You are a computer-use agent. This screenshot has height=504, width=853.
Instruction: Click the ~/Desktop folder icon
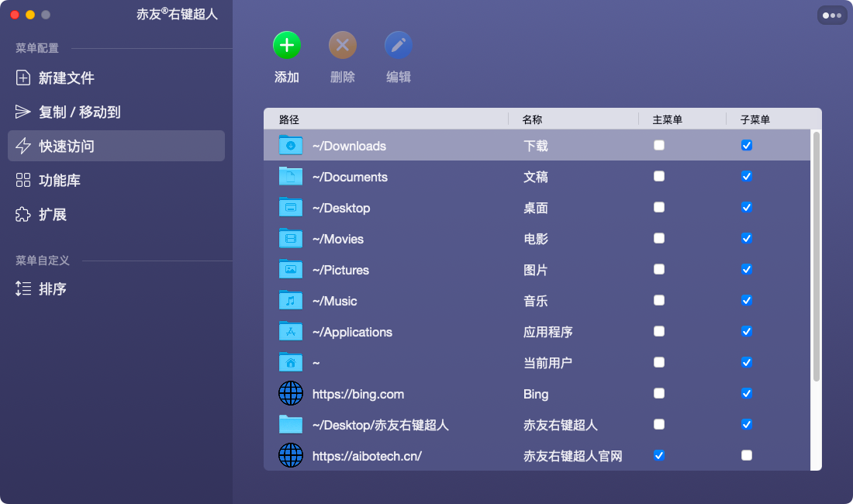pyautogui.click(x=291, y=207)
